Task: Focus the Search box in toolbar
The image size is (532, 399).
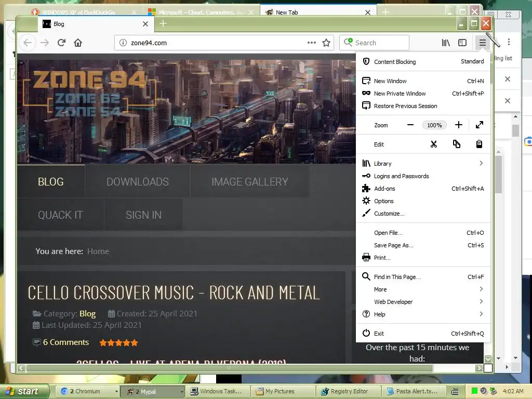Action: pyautogui.click(x=374, y=43)
